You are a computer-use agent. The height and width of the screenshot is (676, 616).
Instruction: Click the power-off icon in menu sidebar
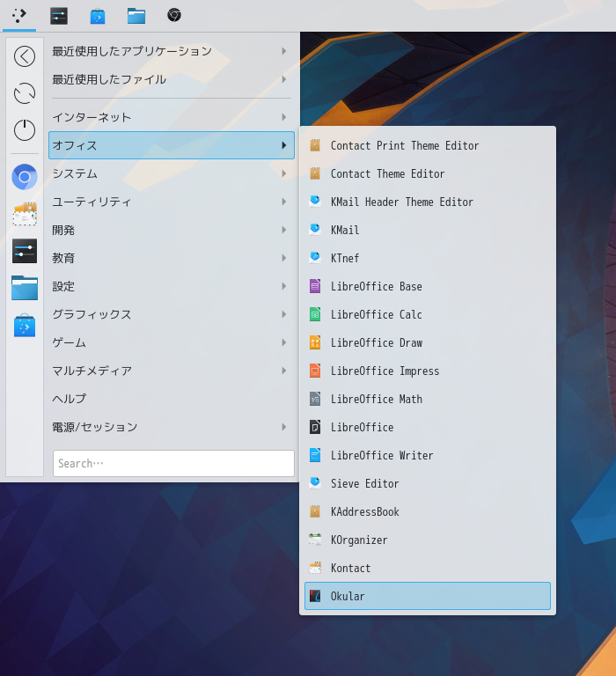(25, 129)
